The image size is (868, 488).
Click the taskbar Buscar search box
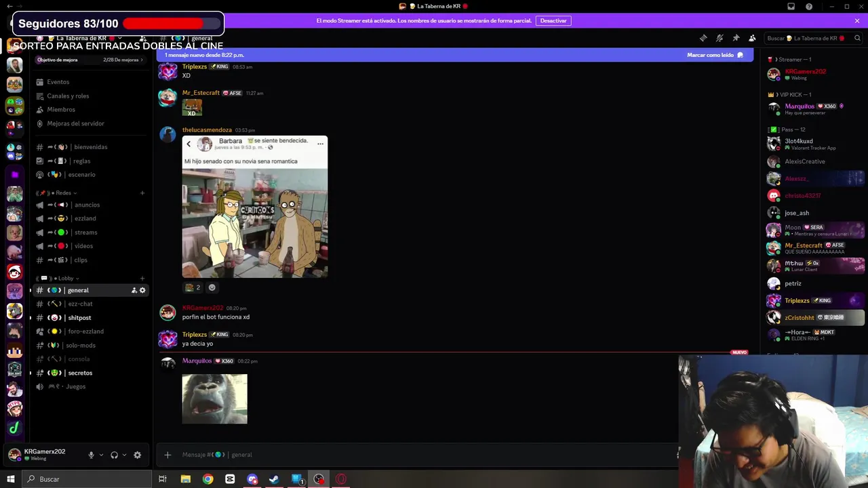87,479
